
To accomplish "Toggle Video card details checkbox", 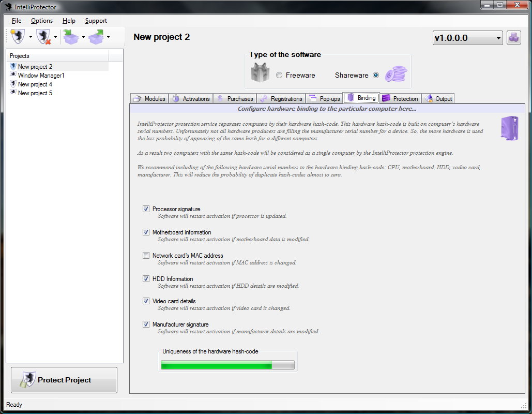I will click(146, 301).
